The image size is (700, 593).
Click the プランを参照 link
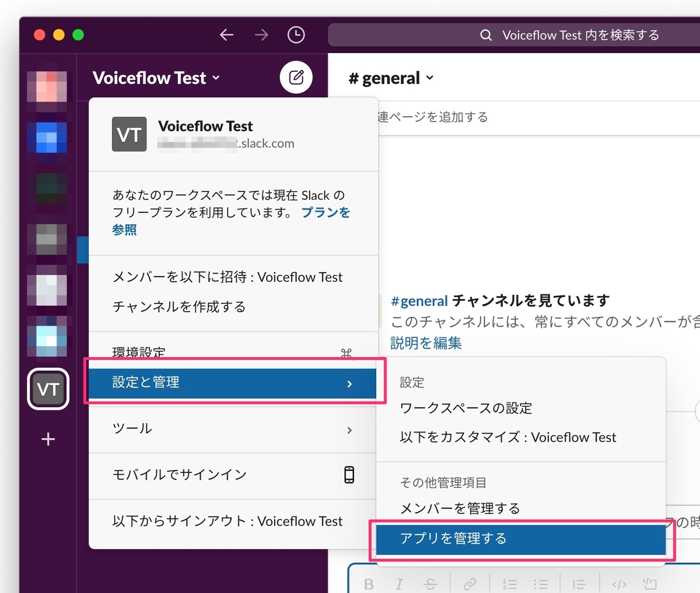pyautogui.click(x=325, y=212)
